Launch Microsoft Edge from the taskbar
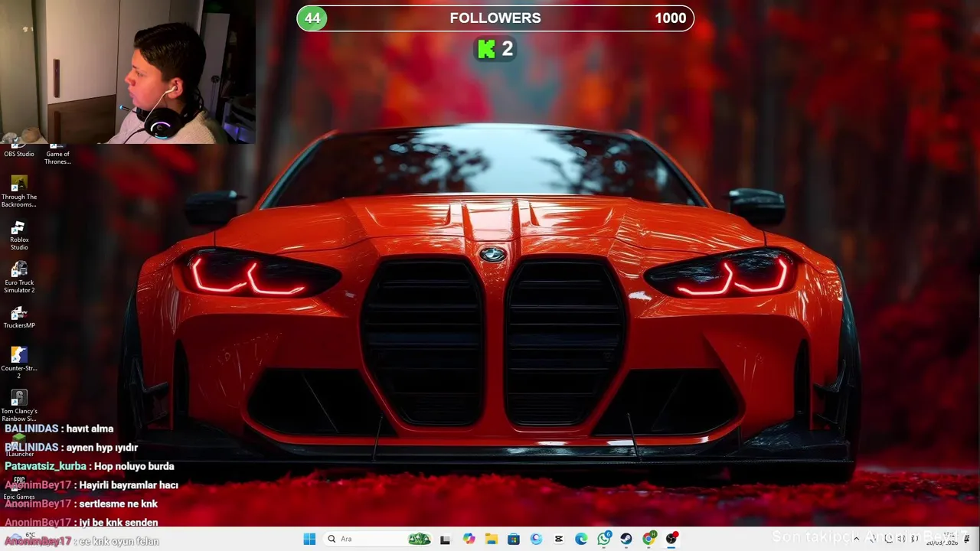The image size is (980, 551). (x=581, y=539)
